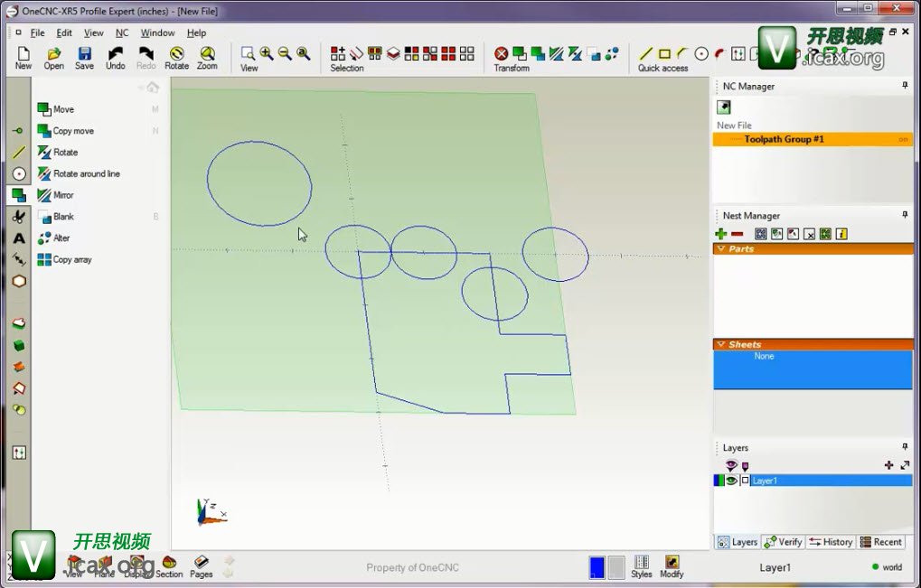Toggle Toolpath Group #1 on/off indicator

(x=903, y=140)
